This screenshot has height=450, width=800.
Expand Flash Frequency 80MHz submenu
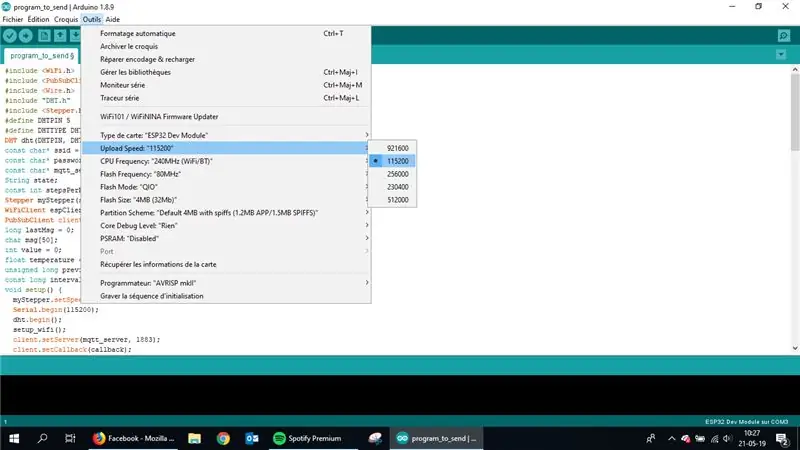pos(226,174)
